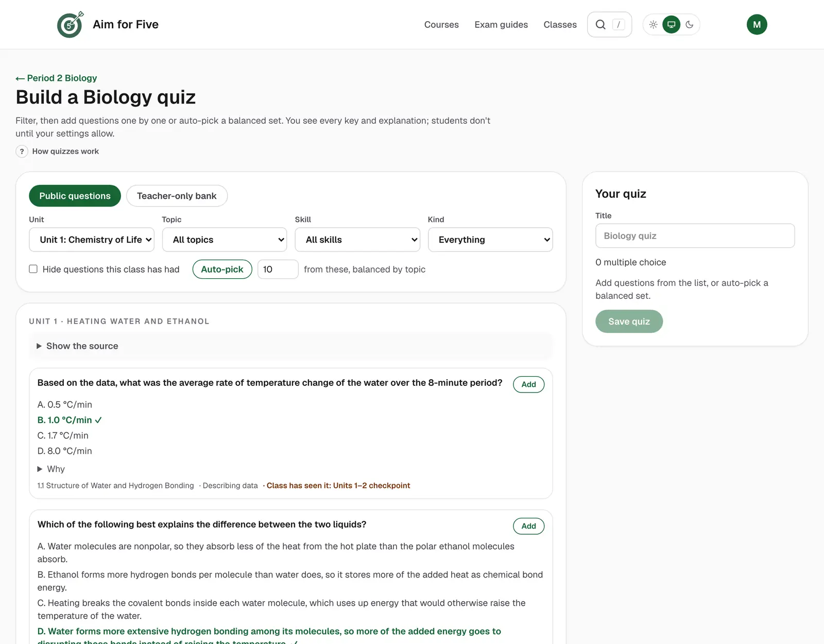
Task: Click the Your quiz heading
Action: pyautogui.click(x=621, y=194)
